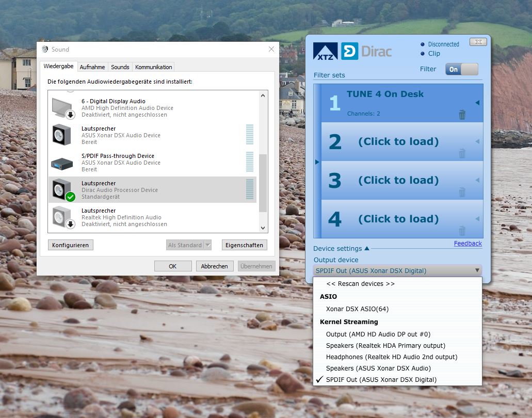The height and width of the screenshot is (418, 532).
Task: Click the side arrow left of filter sets
Action: [x=317, y=162]
